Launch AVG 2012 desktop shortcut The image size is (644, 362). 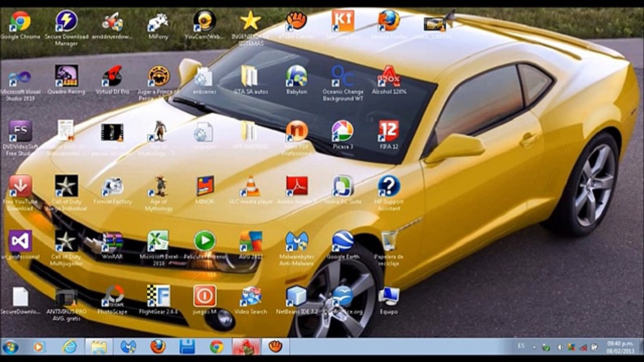click(251, 241)
